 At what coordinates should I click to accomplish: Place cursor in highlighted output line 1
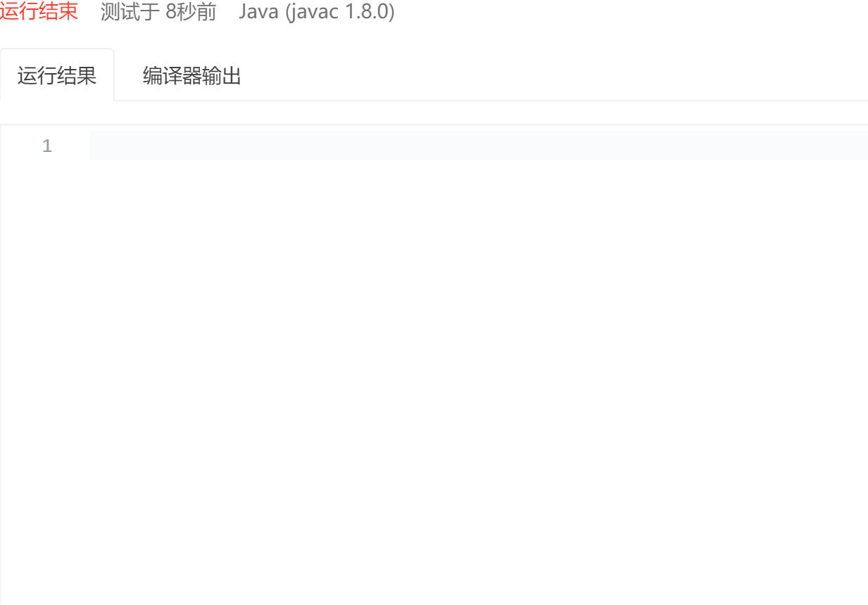point(479,146)
